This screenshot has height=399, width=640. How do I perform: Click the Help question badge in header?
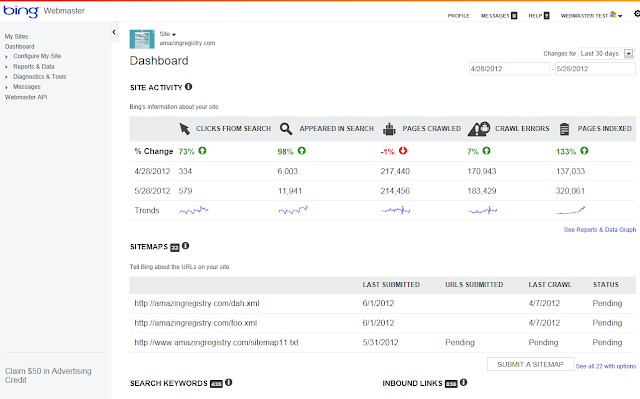coord(547,16)
